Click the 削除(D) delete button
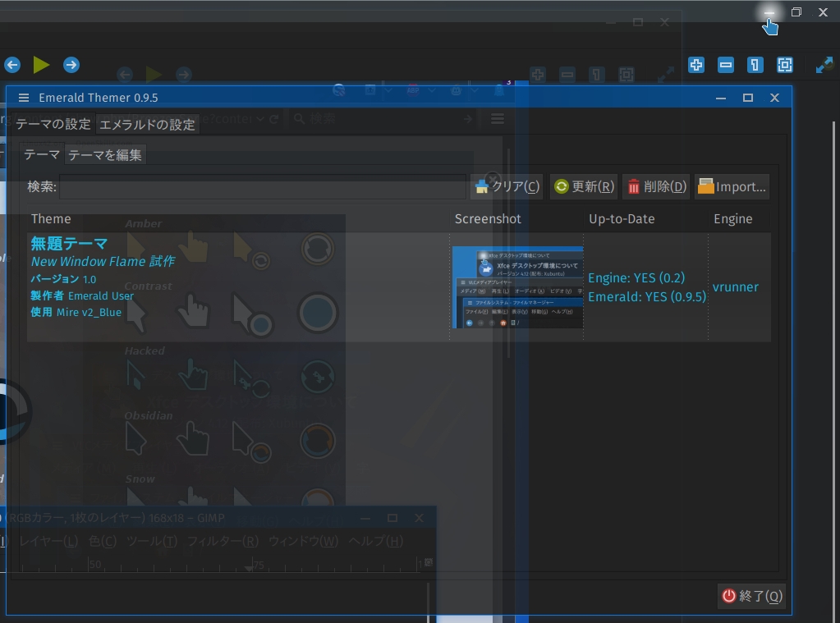The height and width of the screenshot is (623, 840). (x=656, y=186)
